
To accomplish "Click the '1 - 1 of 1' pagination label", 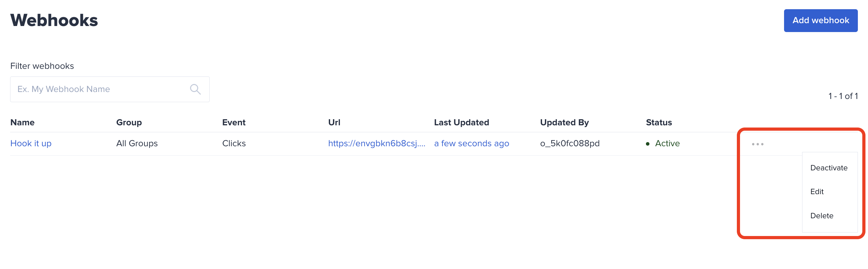I will pyautogui.click(x=843, y=95).
